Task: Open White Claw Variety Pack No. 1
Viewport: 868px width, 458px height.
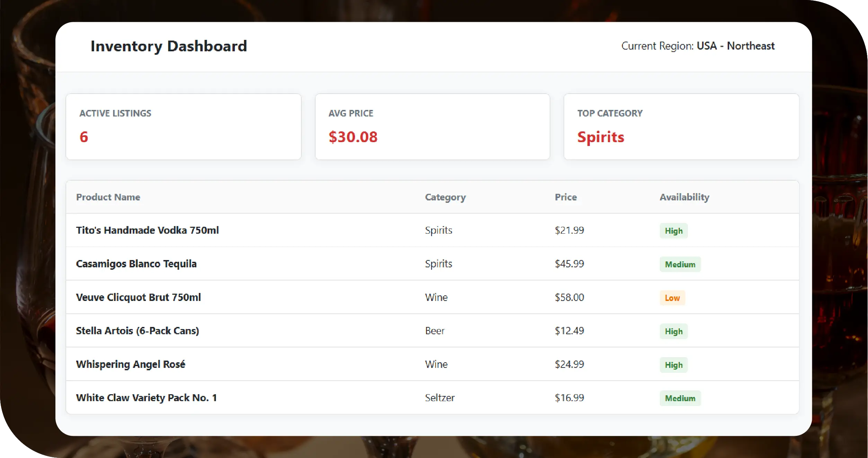Action: pos(146,398)
